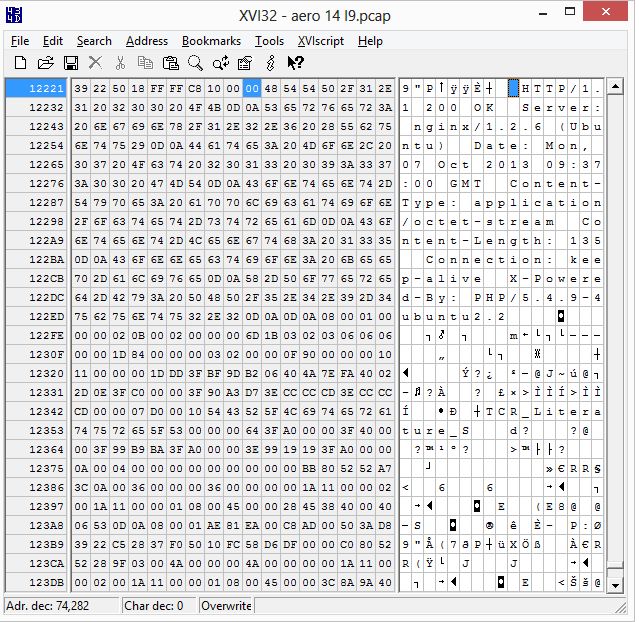
Task: Click hex byte D0 in row 12342
Action: click(157, 412)
